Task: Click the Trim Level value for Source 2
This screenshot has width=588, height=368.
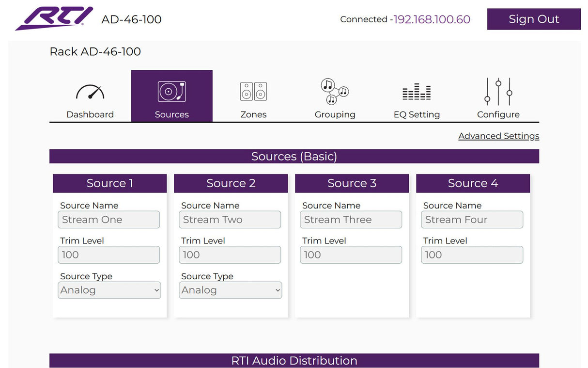Action: (x=230, y=255)
